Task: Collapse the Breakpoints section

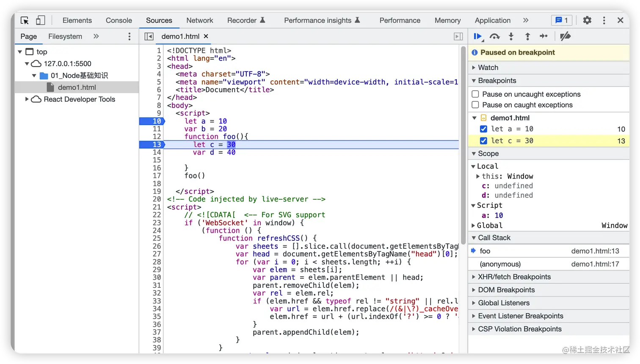Action: click(x=549, y=81)
